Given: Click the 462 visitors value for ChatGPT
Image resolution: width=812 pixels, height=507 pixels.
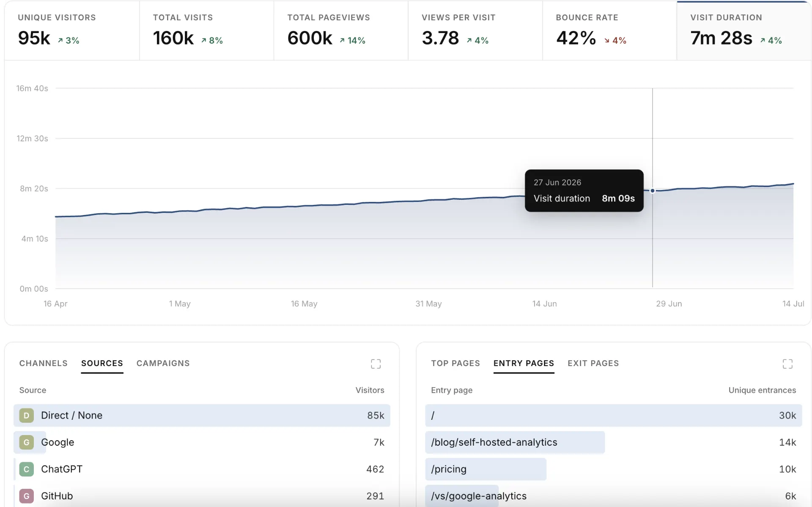Looking at the screenshot, I should point(375,469).
